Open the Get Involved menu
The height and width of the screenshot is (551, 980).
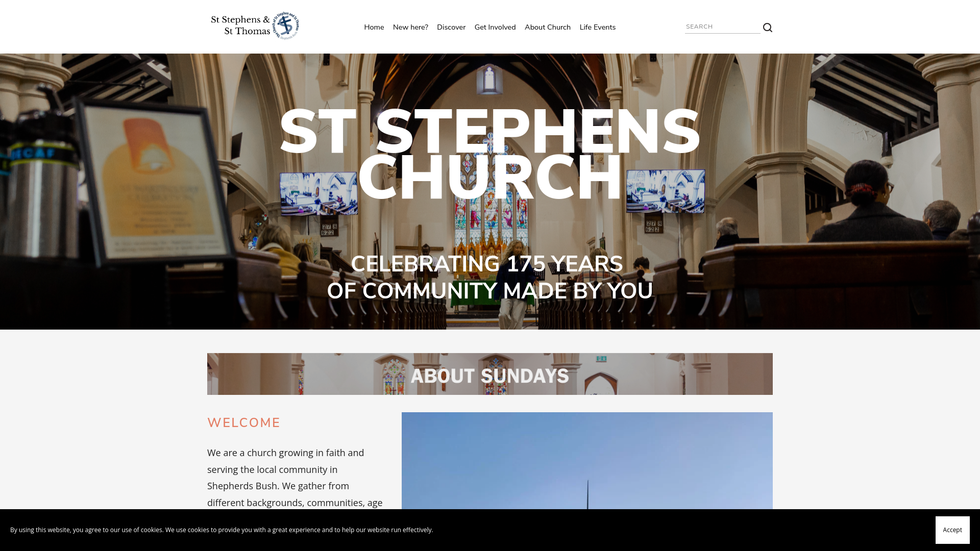click(495, 27)
